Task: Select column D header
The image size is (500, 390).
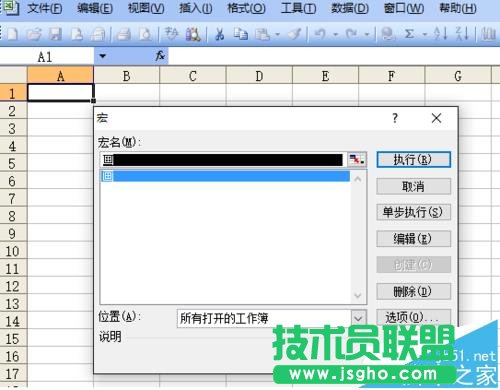Action: point(259,76)
